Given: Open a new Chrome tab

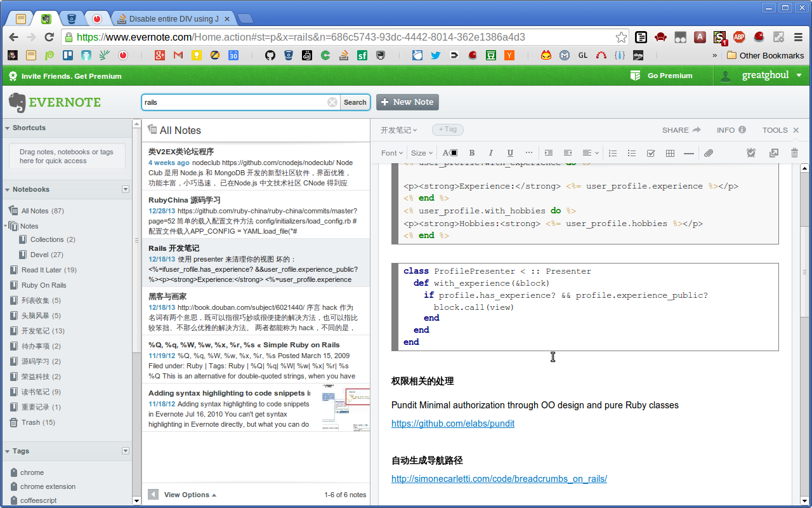Looking at the screenshot, I should [x=245, y=18].
